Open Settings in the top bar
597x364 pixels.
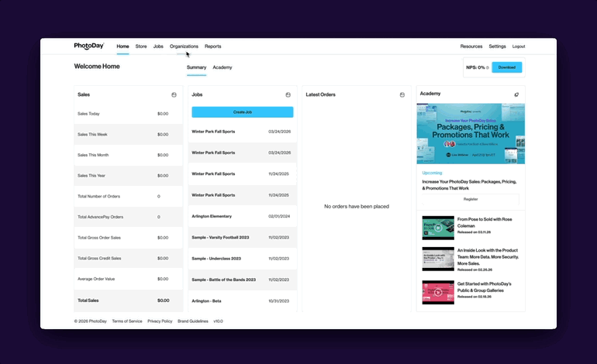[x=497, y=46]
